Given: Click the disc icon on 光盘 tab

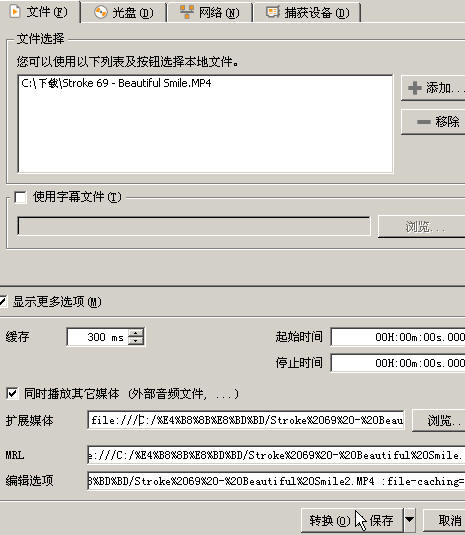Looking at the screenshot, I should tap(101, 12).
